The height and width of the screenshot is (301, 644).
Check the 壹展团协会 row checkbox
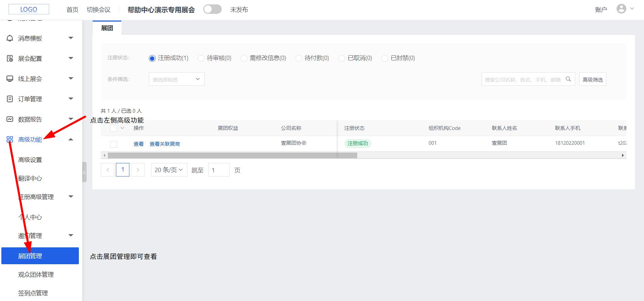pos(114,144)
